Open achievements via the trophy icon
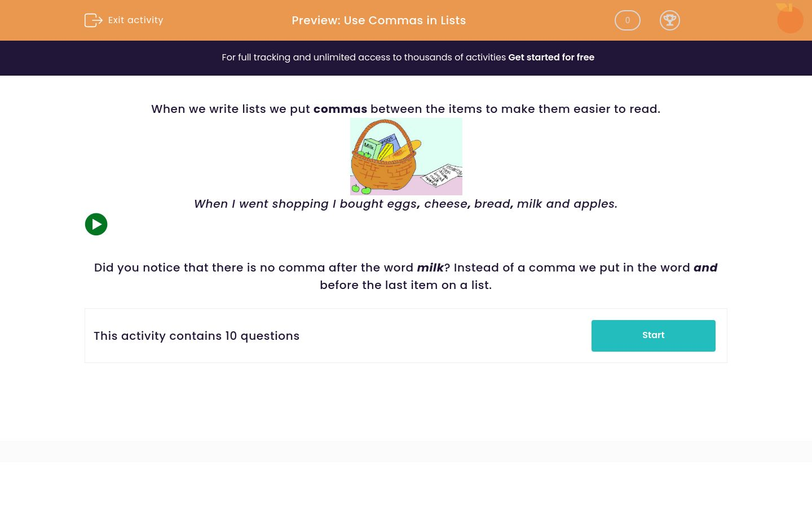This screenshot has width=812, height=508. coord(670,20)
